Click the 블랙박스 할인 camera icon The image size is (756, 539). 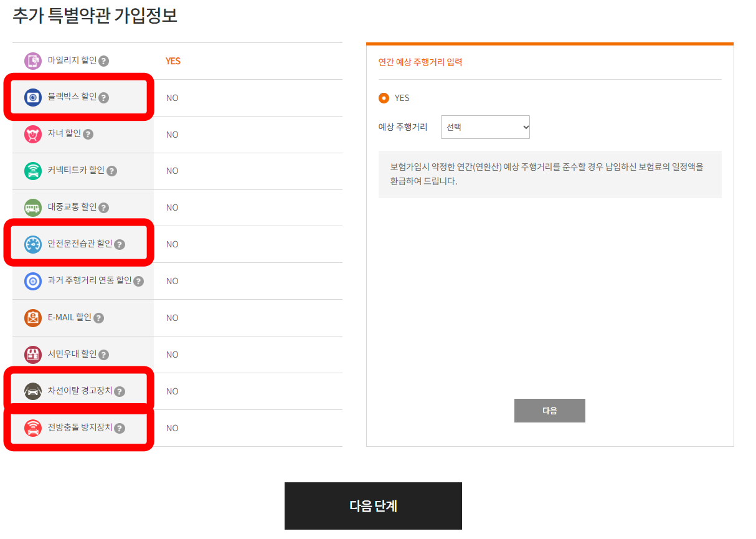[34, 97]
